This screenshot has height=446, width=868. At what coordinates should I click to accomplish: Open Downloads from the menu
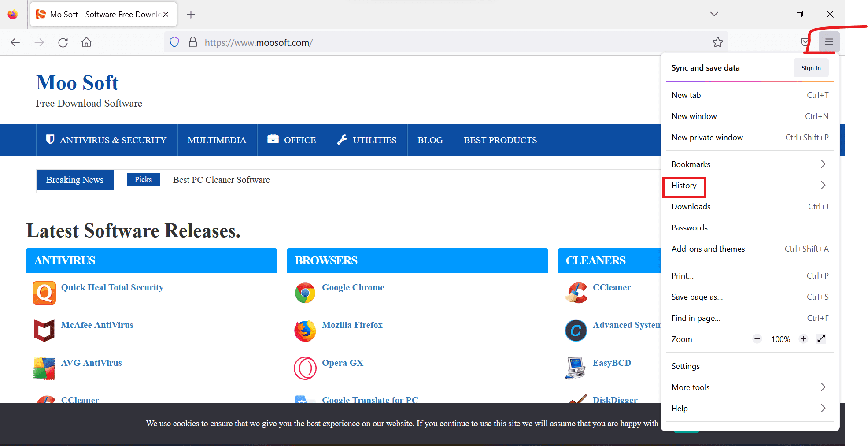pyautogui.click(x=750, y=207)
